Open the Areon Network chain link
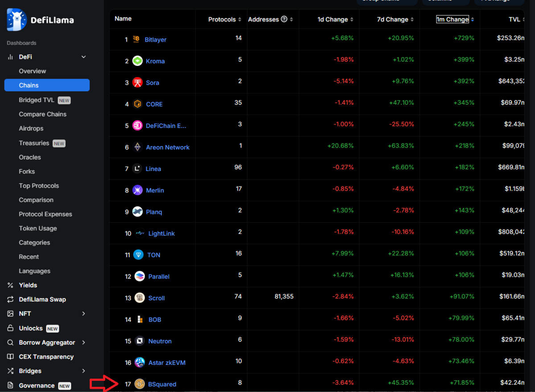The image size is (535, 392). pos(168,147)
